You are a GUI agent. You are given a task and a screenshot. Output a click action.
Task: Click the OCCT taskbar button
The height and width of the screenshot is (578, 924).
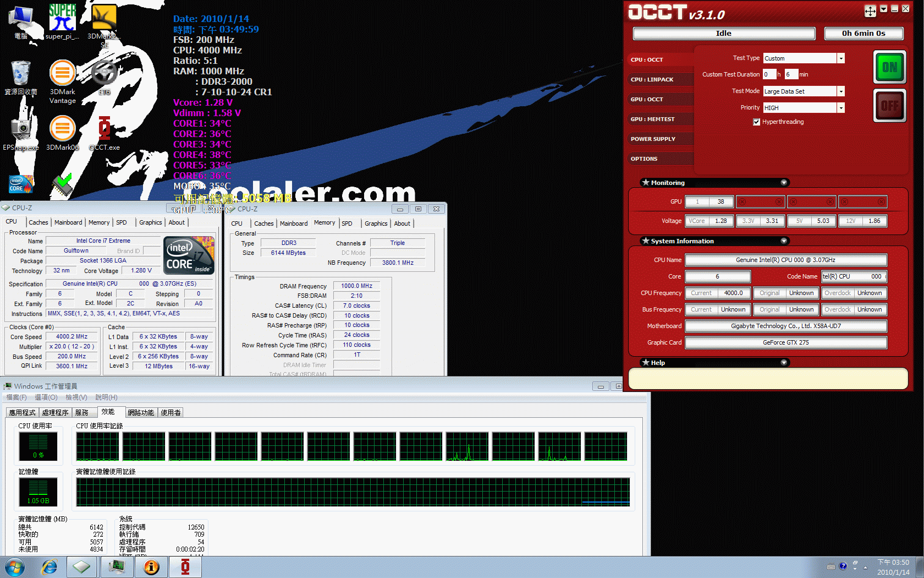(185, 567)
